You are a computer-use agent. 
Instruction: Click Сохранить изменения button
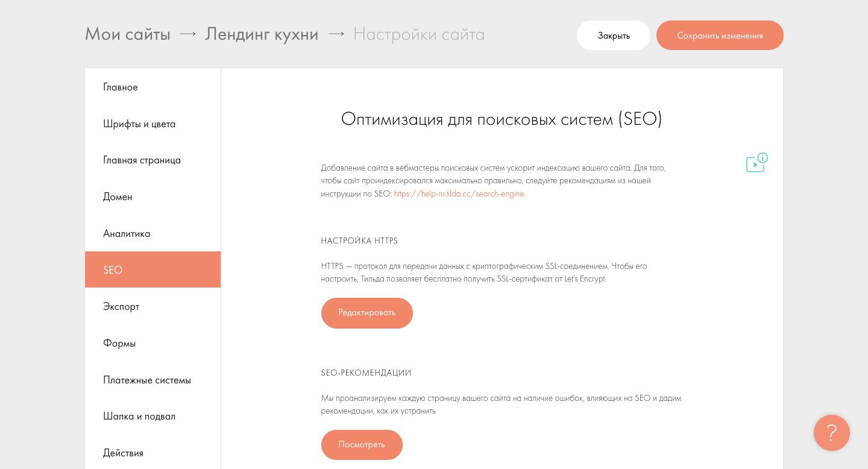pyautogui.click(x=720, y=36)
